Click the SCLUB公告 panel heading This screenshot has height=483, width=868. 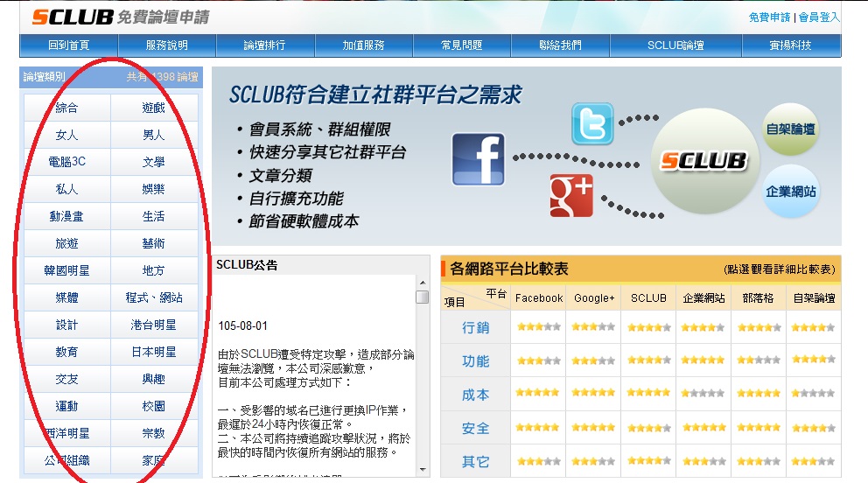[247, 265]
